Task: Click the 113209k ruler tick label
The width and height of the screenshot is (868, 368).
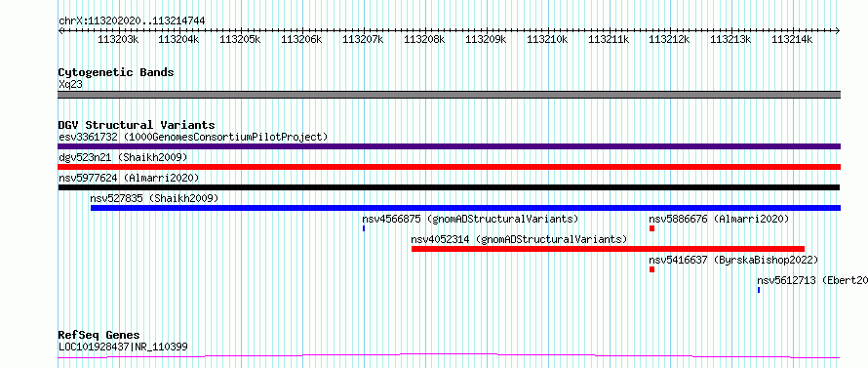Action: 486,40
